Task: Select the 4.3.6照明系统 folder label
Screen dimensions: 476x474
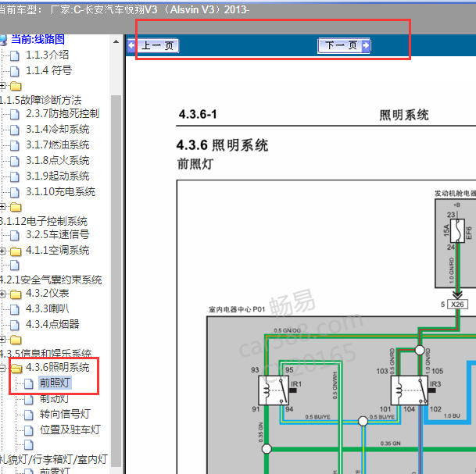Action: [57, 367]
